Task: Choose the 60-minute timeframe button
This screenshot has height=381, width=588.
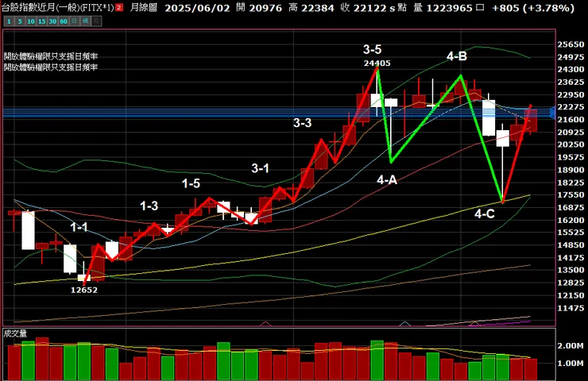Action: 64,21
